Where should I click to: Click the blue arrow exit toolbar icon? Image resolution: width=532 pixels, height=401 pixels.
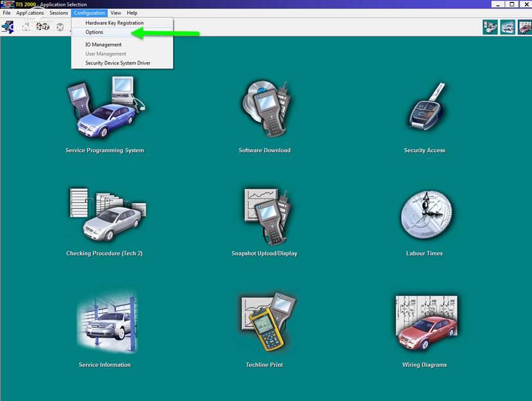coord(8,27)
